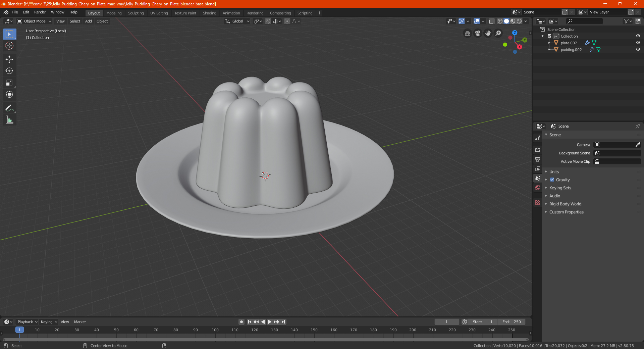The width and height of the screenshot is (644, 349).
Task: Open the viewport Add menu
Action: click(88, 21)
